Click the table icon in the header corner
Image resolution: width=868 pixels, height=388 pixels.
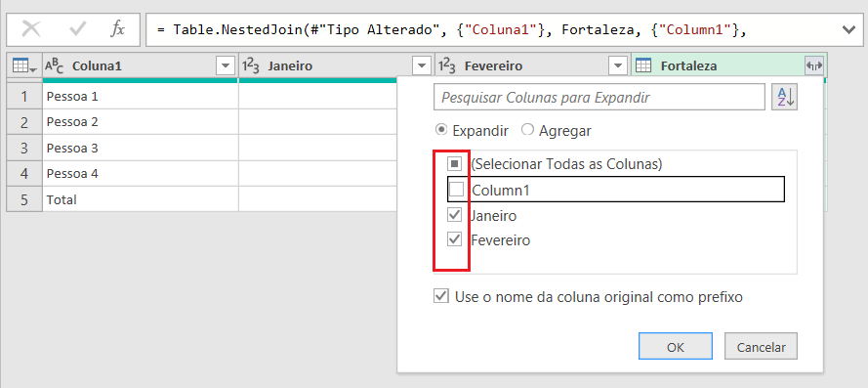tap(24, 66)
